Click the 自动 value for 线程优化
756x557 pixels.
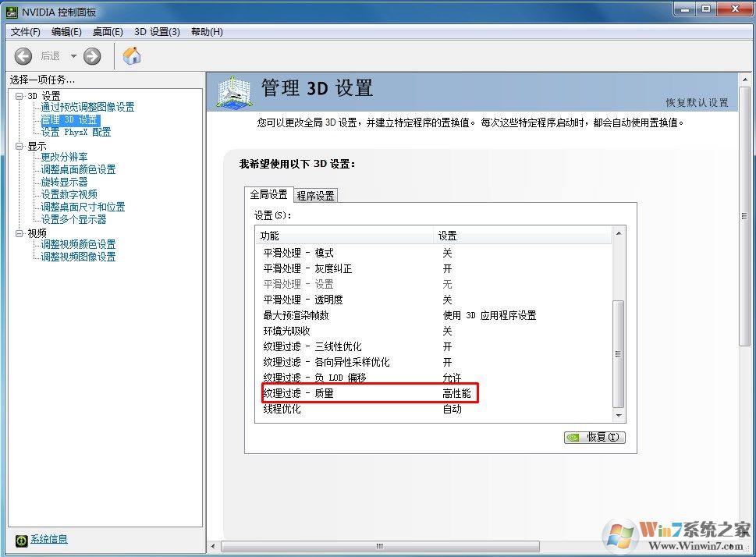(453, 409)
